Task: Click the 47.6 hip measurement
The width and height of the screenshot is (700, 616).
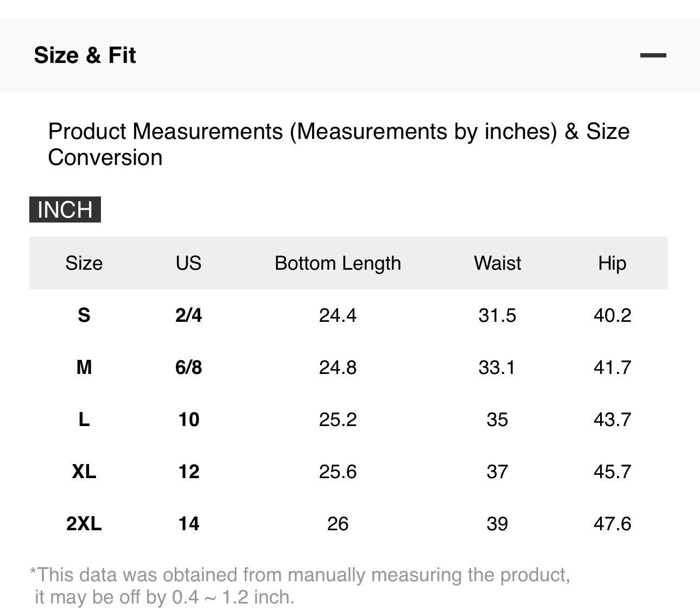Action: [612, 524]
